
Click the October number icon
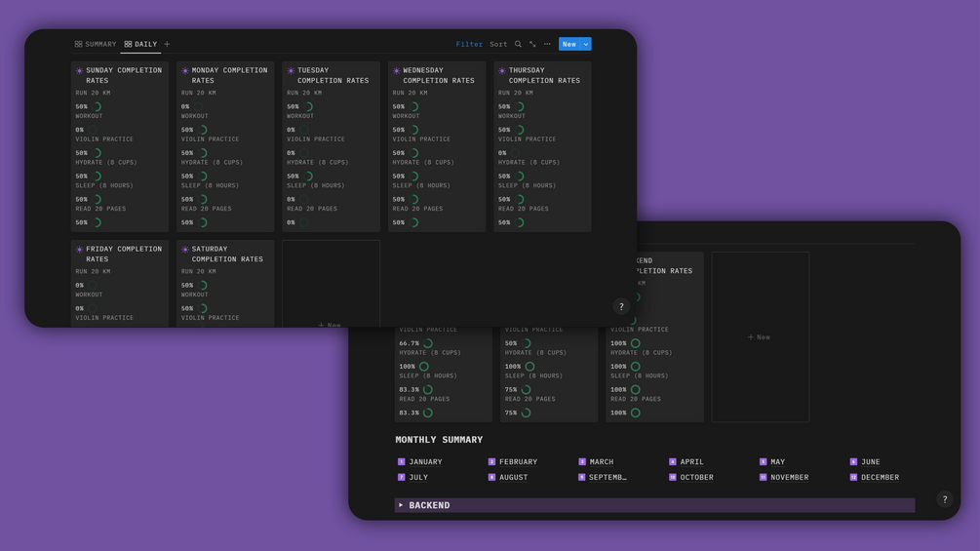(x=673, y=477)
